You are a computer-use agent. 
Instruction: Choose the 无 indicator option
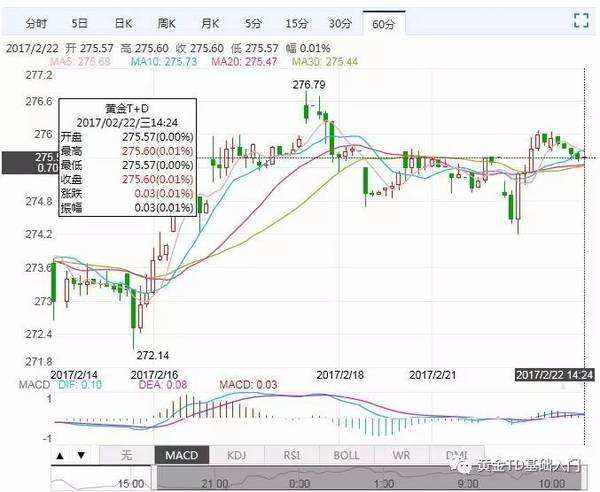click(127, 455)
